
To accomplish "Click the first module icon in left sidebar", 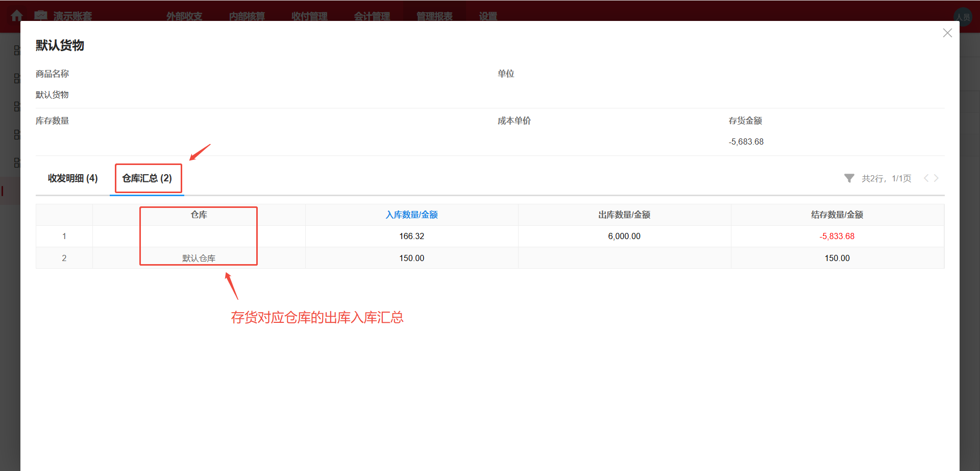I will pos(17,50).
